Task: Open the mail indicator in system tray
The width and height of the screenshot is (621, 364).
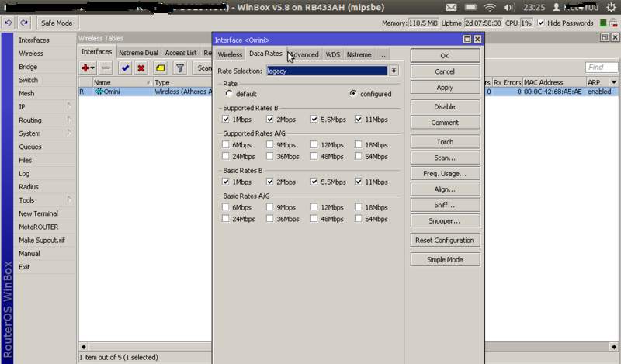Action: tap(451, 8)
